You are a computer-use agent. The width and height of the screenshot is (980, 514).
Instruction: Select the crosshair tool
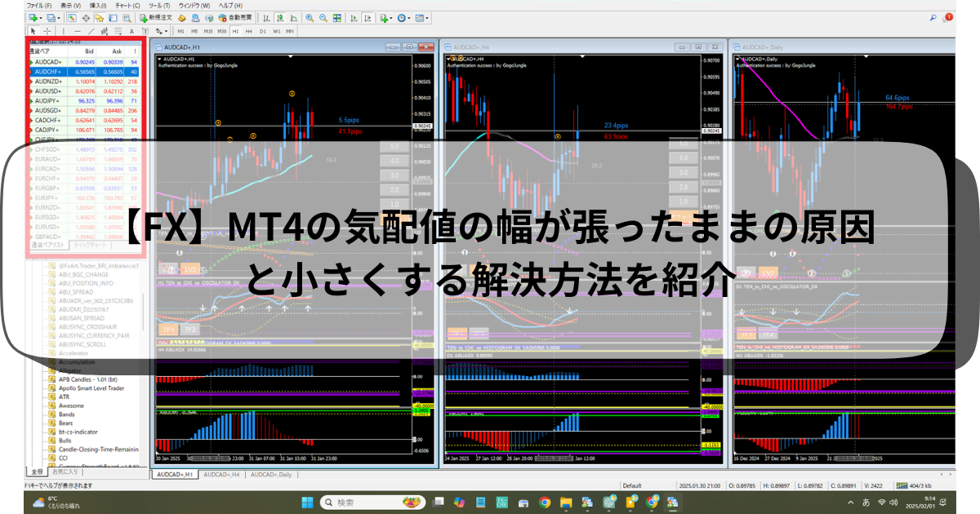pyautogui.click(x=47, y=31)
